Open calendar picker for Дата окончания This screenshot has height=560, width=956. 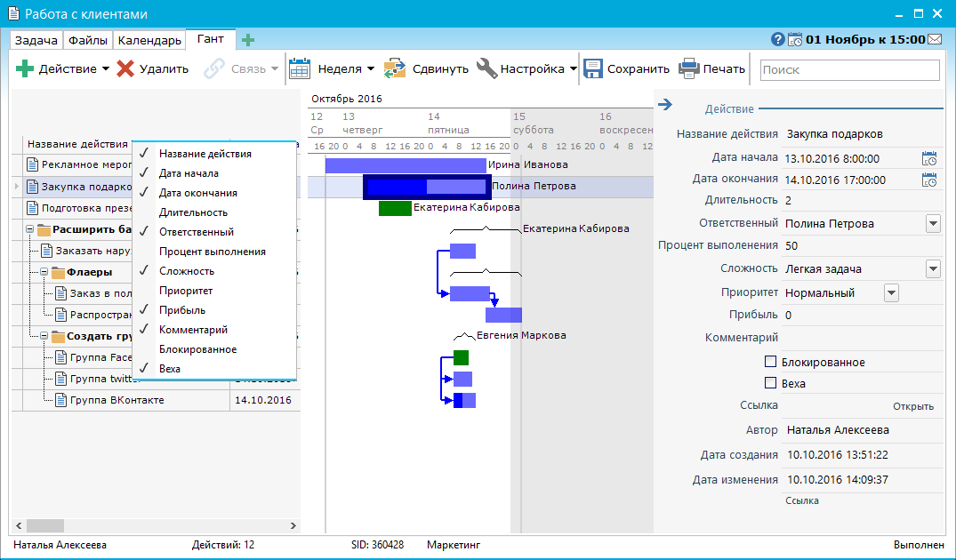pos(928,180)
